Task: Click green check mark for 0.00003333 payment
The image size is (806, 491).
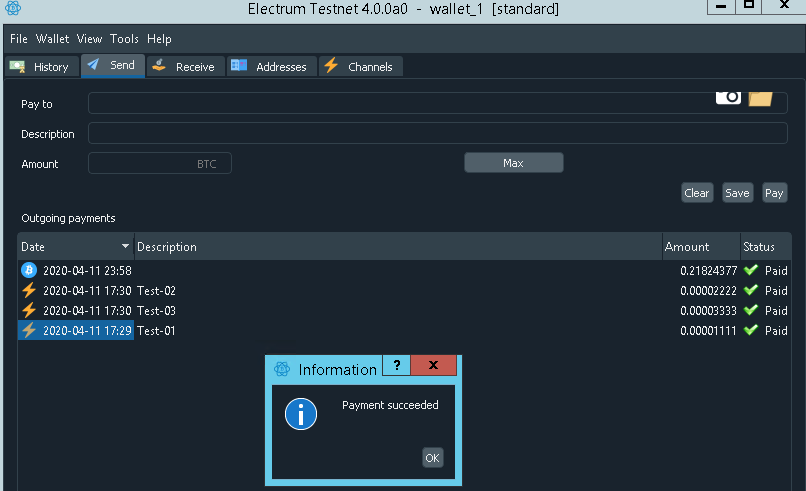Action: coord(751,310)
